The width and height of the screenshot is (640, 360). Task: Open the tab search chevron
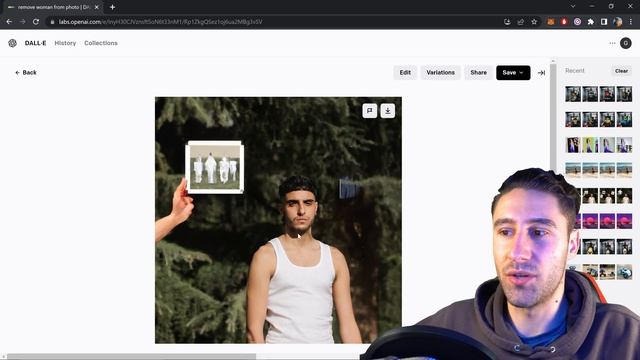coord(573,7)
